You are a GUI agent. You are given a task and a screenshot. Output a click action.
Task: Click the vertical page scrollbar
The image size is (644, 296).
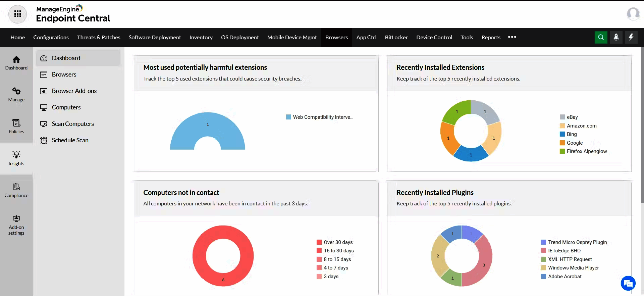[642, 134]
